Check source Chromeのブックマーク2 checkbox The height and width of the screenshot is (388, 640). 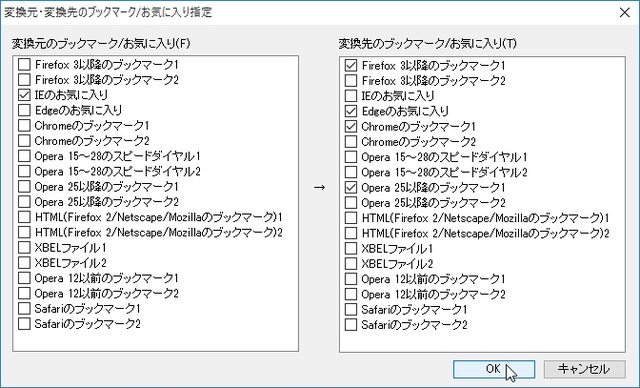click(x=24, y=141)
